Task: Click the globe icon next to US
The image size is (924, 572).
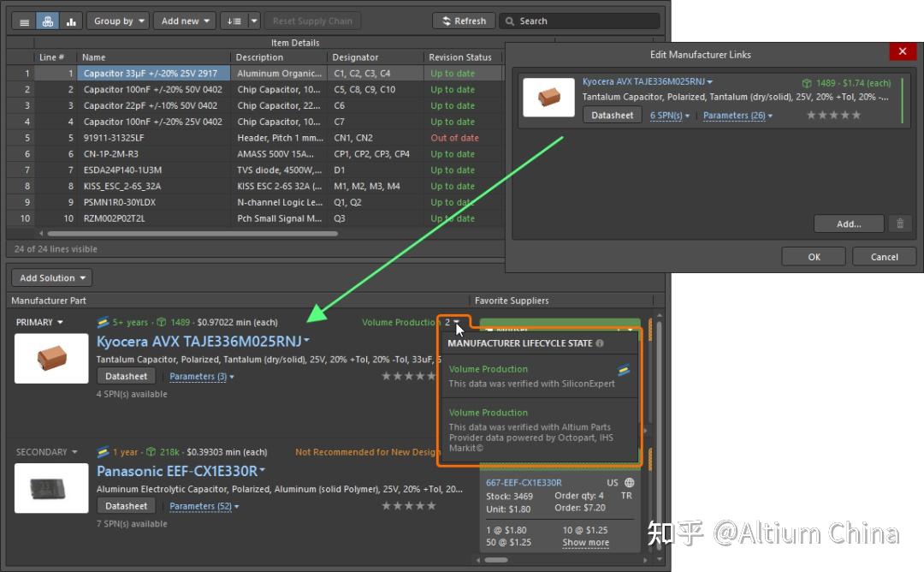Action: point(629,482)
